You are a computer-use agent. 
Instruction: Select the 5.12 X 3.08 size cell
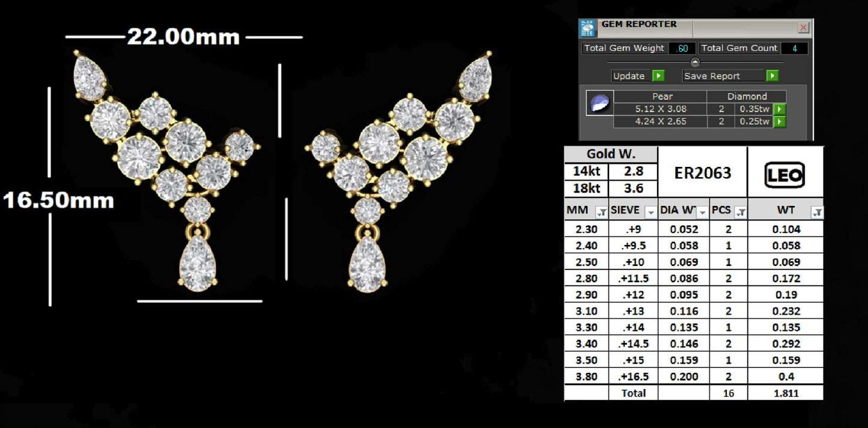661,109
